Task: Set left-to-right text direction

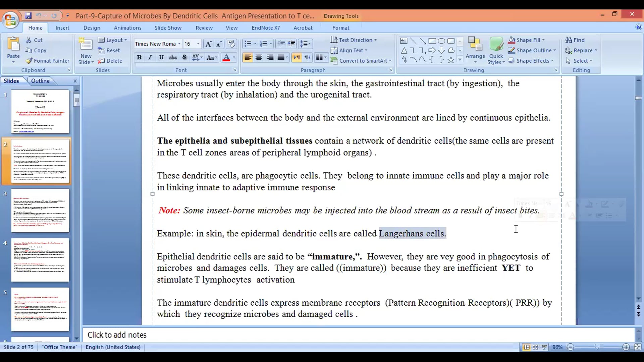Action: pos(297,58)
